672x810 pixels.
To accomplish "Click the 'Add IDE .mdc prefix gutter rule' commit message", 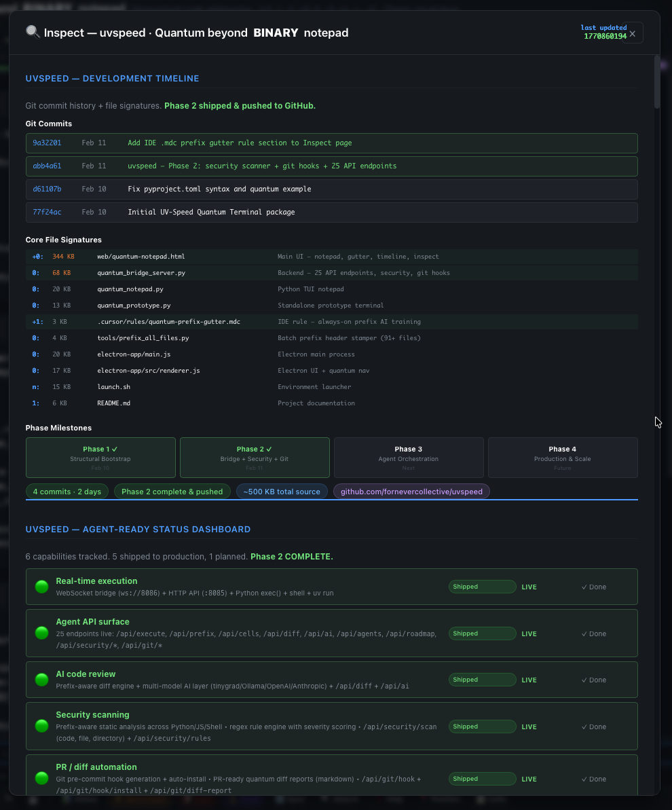I will [240, 143].
